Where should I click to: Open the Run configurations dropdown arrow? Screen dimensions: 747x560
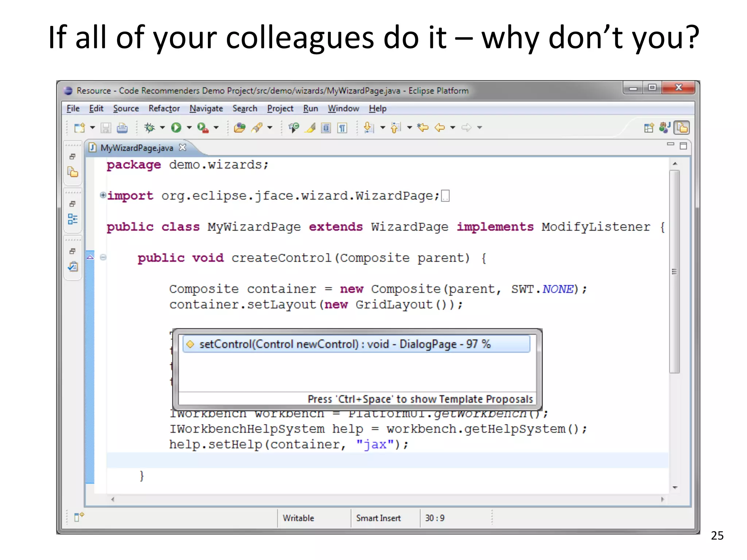pos(189,128)
